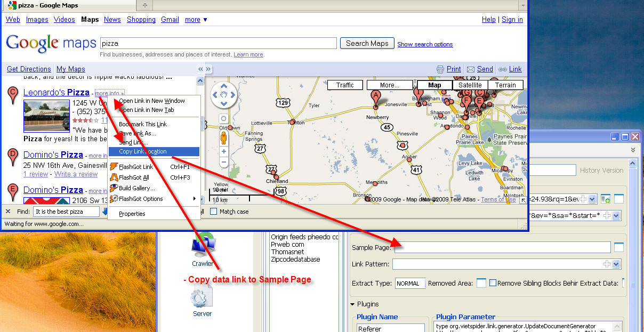
Task: Open Show search options link
Action: tap(425, 44)
